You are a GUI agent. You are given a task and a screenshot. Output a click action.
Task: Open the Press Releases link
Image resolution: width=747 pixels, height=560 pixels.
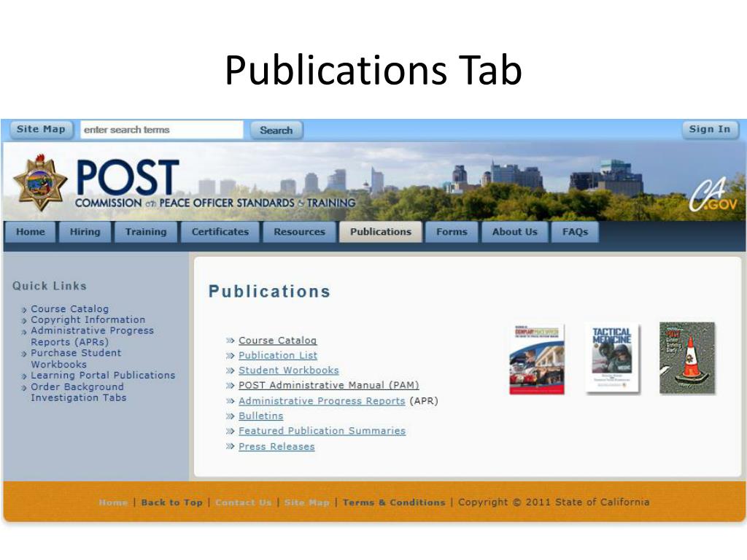276,447
